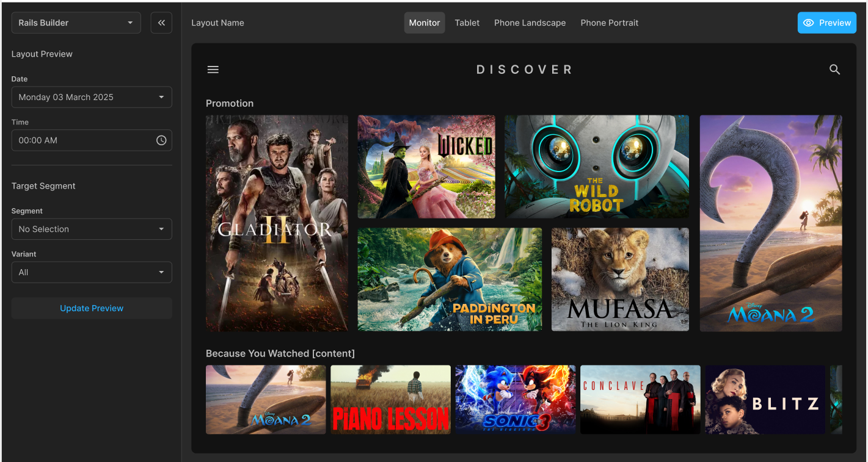Screen dimensions: 868x462
Task: Click the Time input field
Action: pyautogui.click(x=92, y=140)
